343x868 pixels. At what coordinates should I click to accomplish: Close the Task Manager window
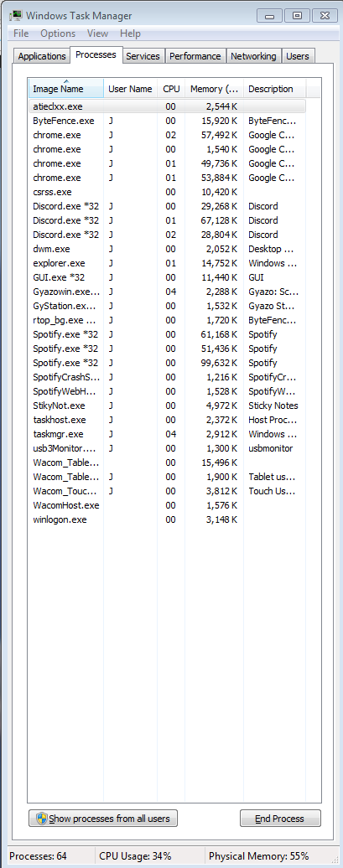click(325, 15)
